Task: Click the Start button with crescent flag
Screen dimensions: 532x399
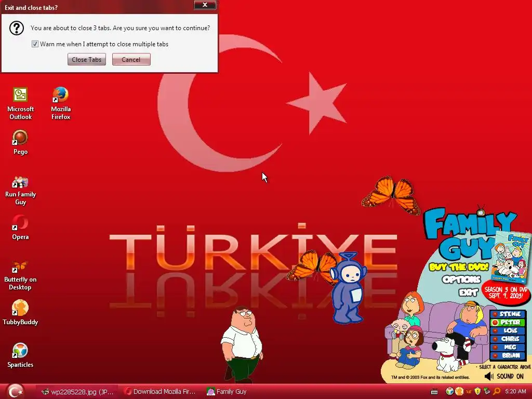Action: (15, 391)
